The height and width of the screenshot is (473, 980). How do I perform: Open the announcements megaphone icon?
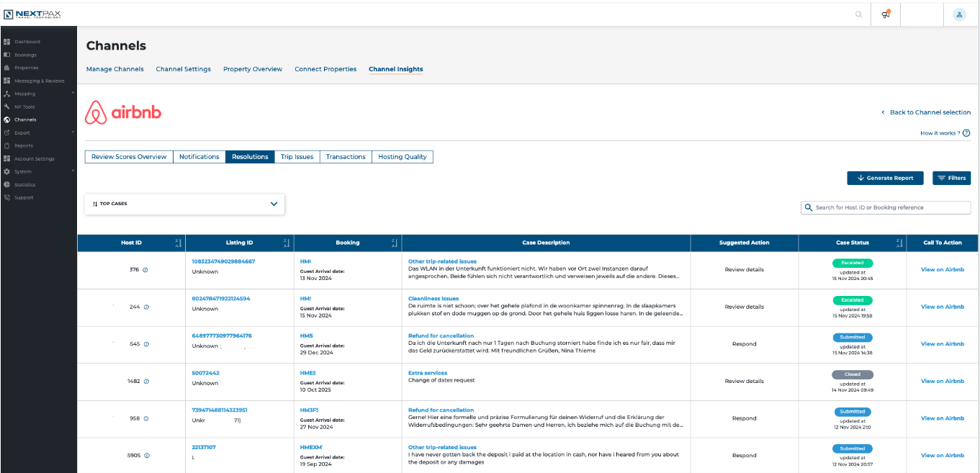click(886, 14)
